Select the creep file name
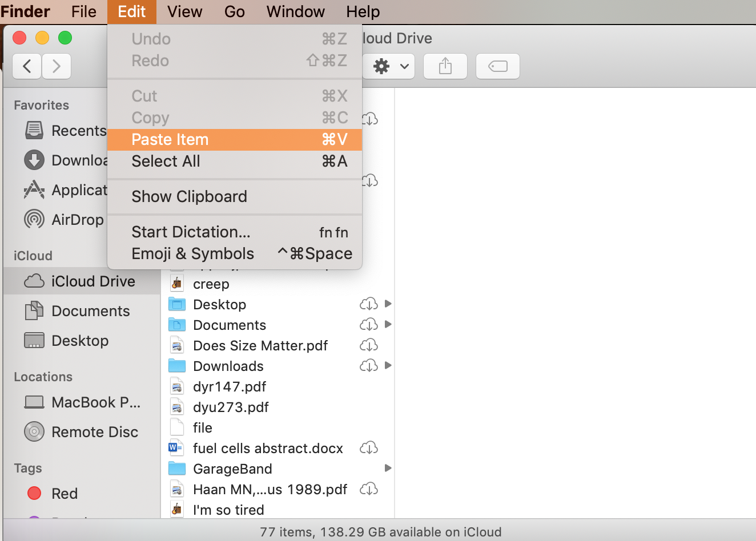 (x=211, y=284)
